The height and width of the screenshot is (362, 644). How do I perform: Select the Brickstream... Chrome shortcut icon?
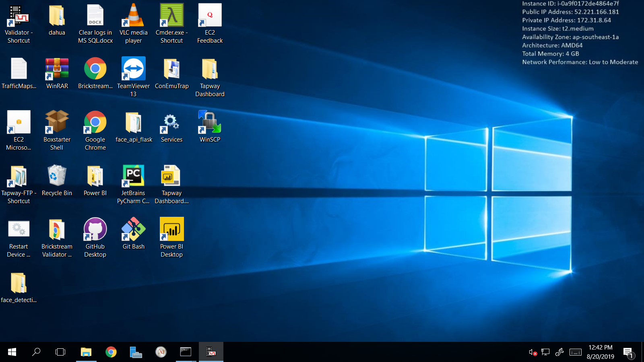[x=95, y=74]
